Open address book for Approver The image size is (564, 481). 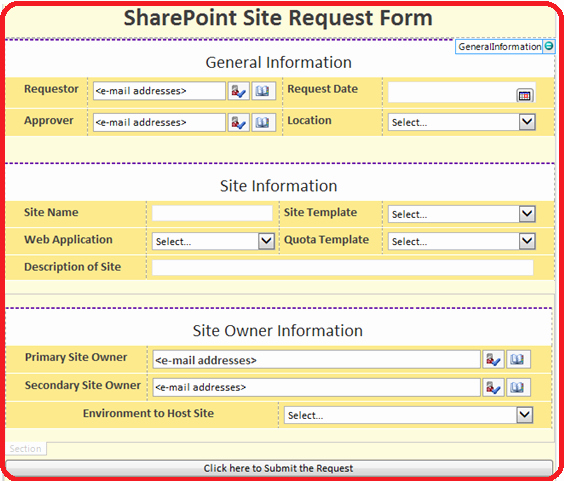[263, 123]
